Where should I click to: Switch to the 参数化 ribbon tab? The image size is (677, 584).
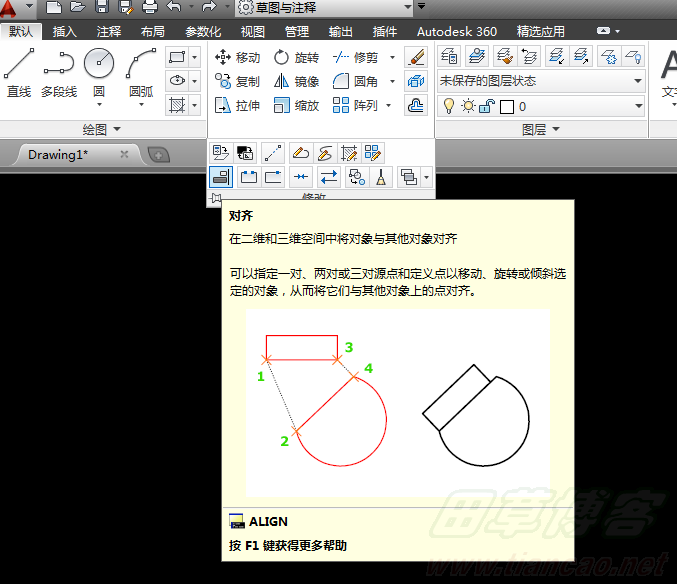pos(203,31)
